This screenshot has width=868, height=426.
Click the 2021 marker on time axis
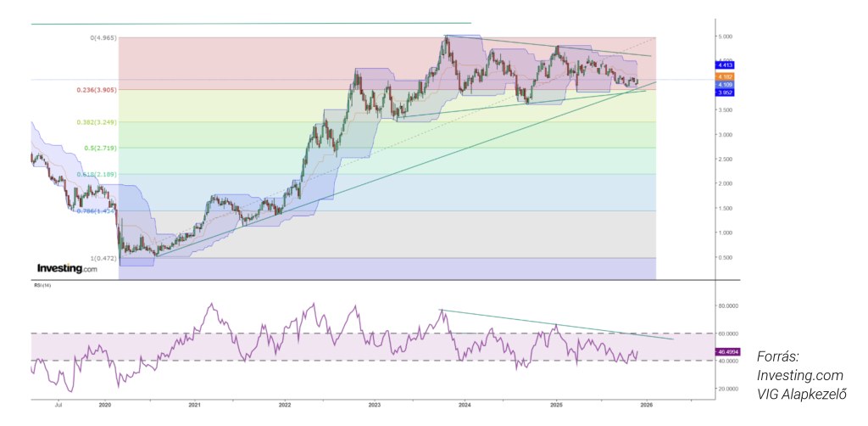[194, 406]
